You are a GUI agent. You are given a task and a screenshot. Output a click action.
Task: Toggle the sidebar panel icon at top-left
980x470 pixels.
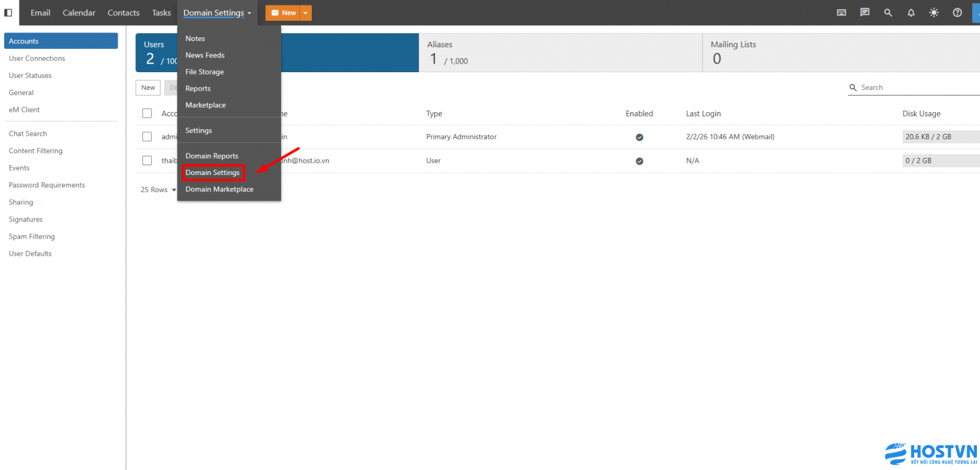(x=8, y=12)
